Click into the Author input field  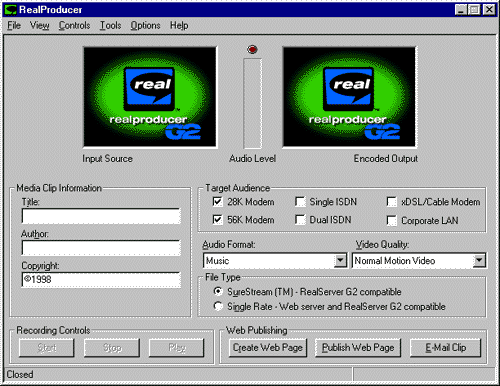tap(101, 248)
